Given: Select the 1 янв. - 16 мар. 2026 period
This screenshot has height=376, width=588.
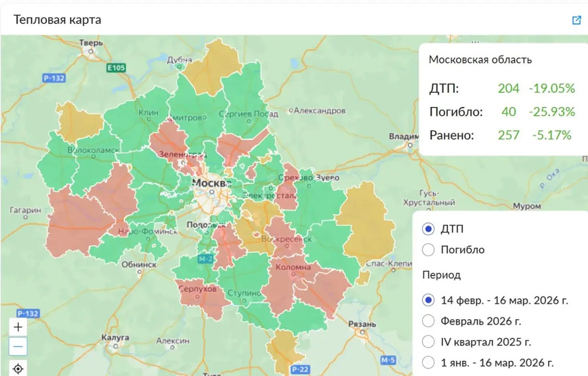Looking at the screenshot, I should [428, 362].
